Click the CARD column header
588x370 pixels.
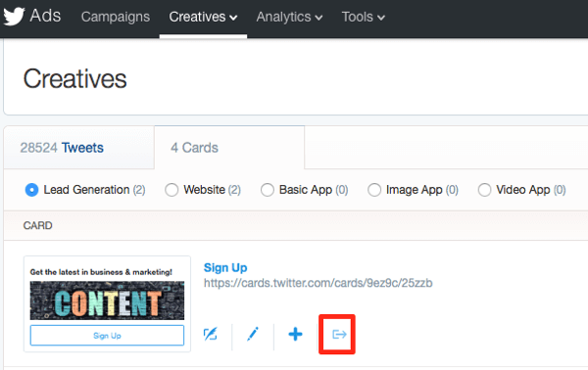click(x=37, y=225)
